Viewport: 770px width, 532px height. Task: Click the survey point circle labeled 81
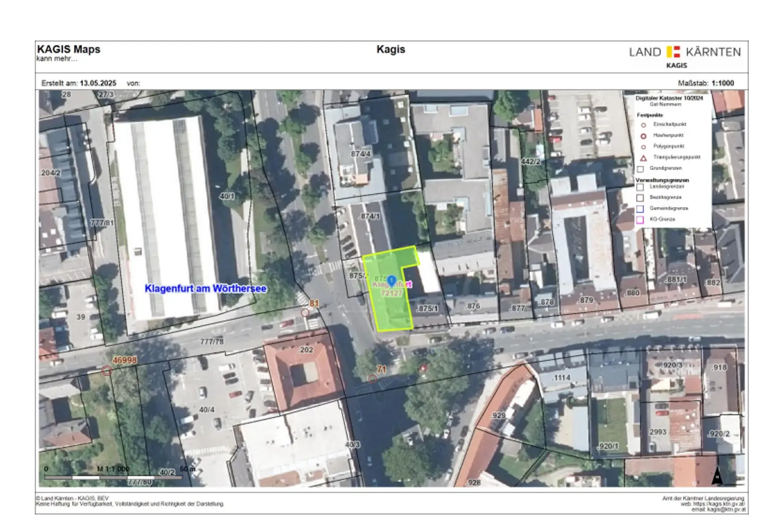pos(305,312)
